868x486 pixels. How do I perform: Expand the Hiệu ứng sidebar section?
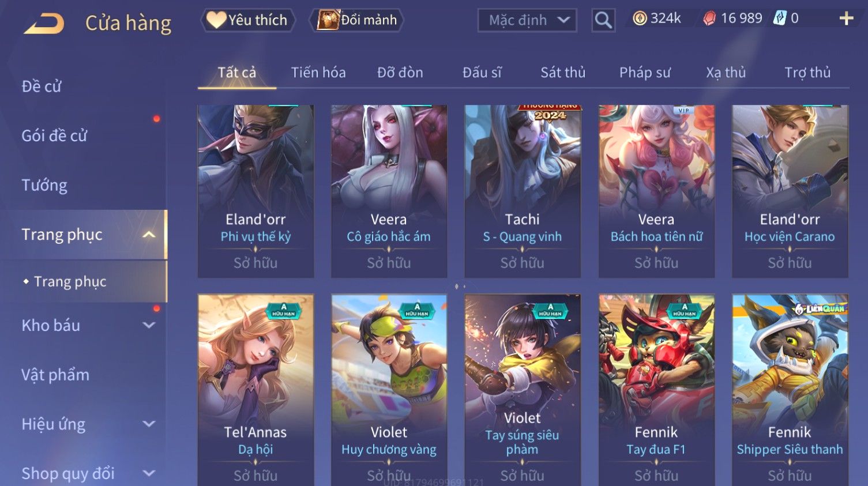[149, 424]
